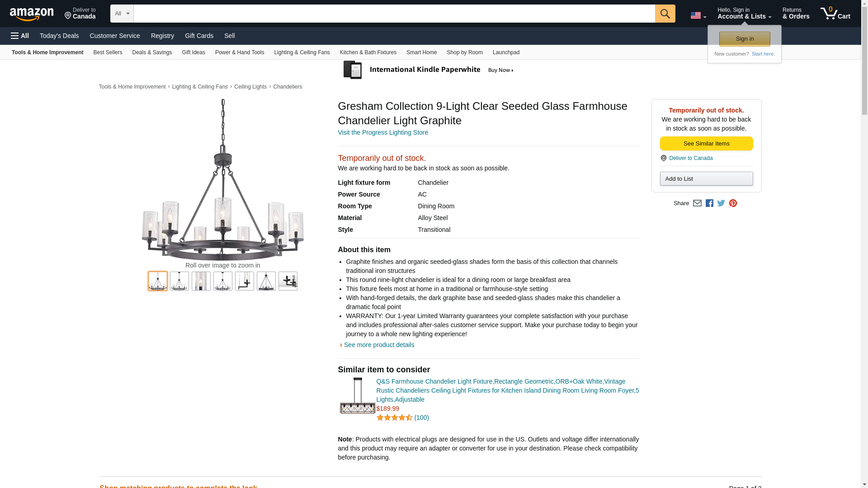Share product on Pinterest icon
Image resolution: width=868 pixels, height=488 pixels.
pyautogui.click(x=733, y=203)
